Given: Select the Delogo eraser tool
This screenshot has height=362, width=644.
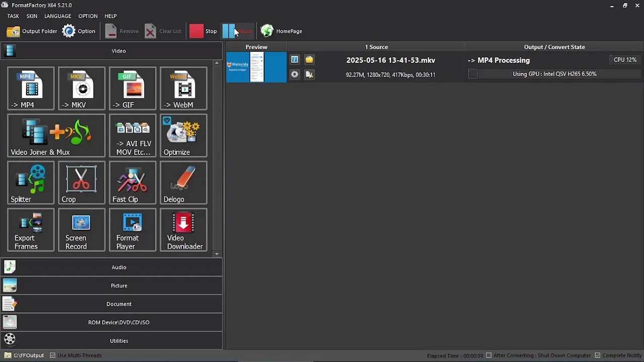Looking at the screenshot, I should [x=183, y=183].
